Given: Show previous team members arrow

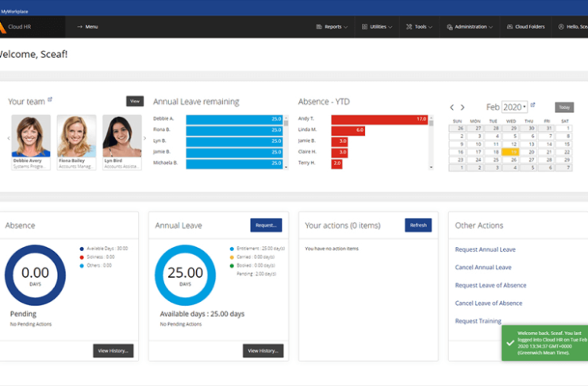Looking at the screenshot, I should point(8,138).
